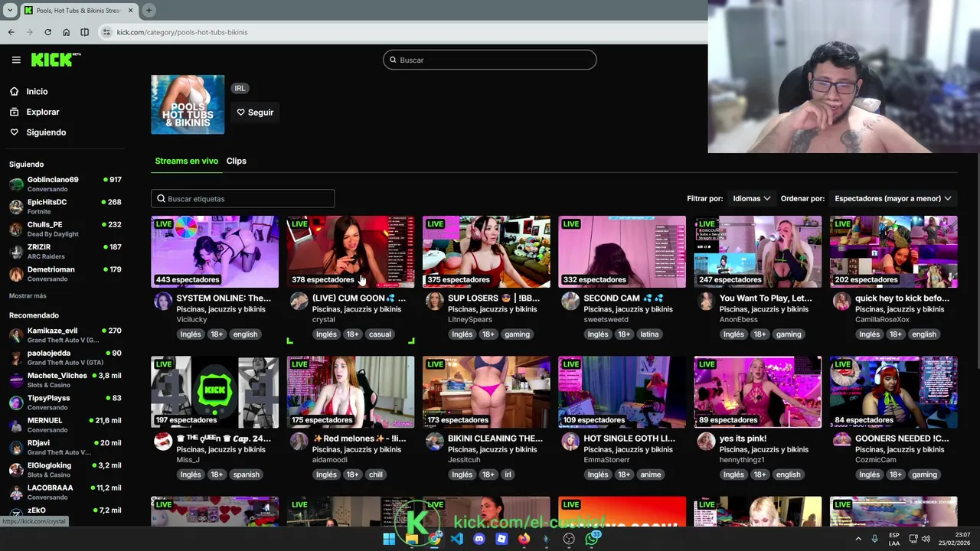Viewport: 980px width, 551px height.
Task: Open Visual Studio Code from taskbar
Action: (x=456, y=539)
